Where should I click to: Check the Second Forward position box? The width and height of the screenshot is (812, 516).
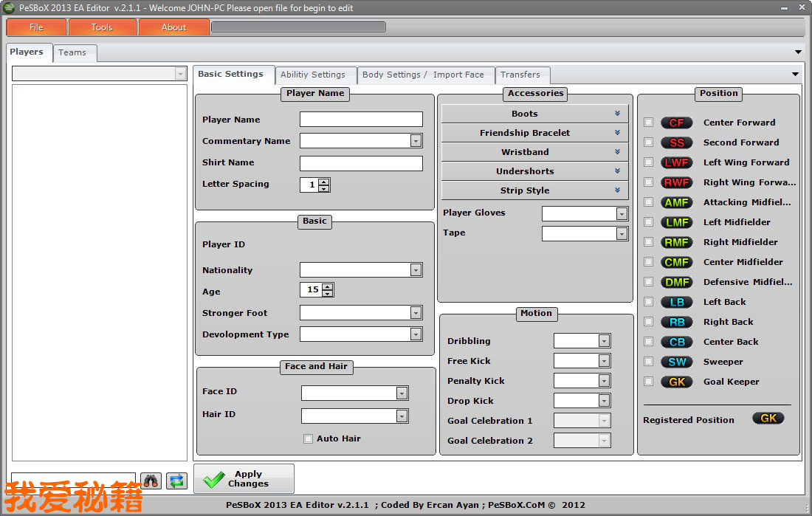(x=648, y=142)
